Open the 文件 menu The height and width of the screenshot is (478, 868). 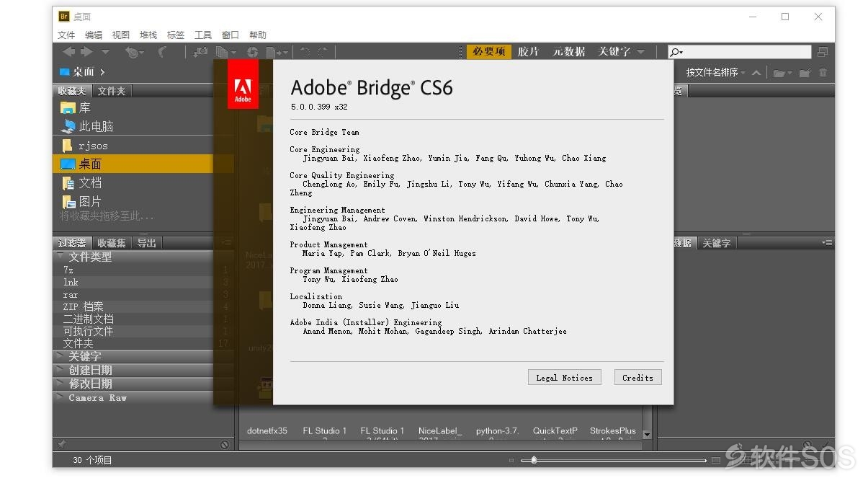66,35
